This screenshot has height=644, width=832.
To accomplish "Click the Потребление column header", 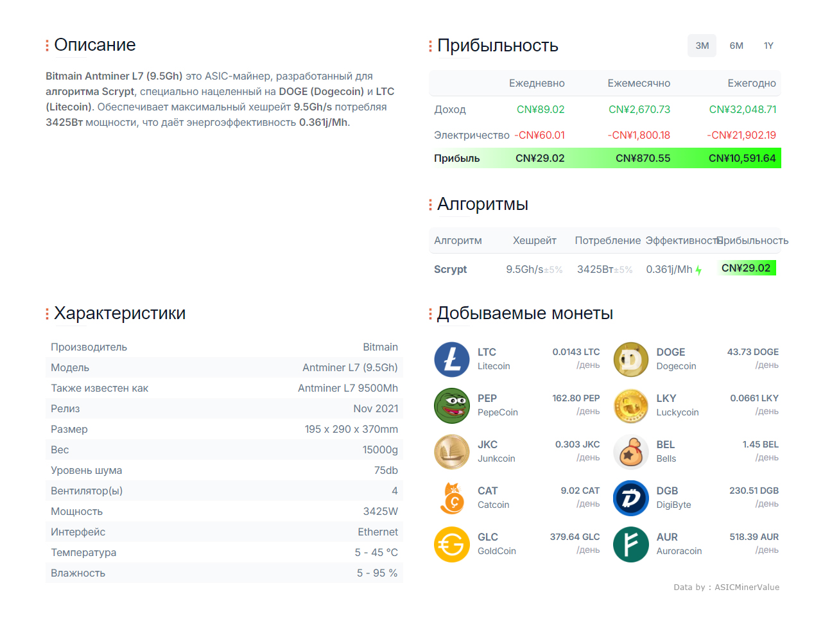I will point(607,240).
